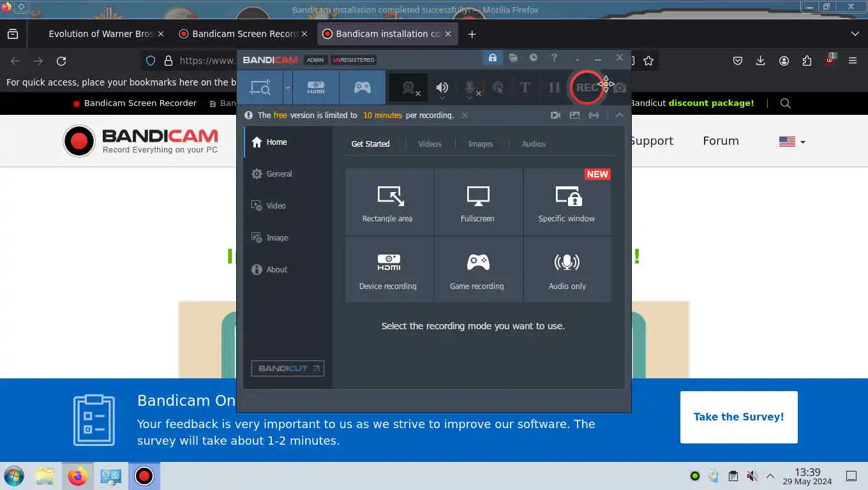Start recording with the REC button

tap(586, 87)
